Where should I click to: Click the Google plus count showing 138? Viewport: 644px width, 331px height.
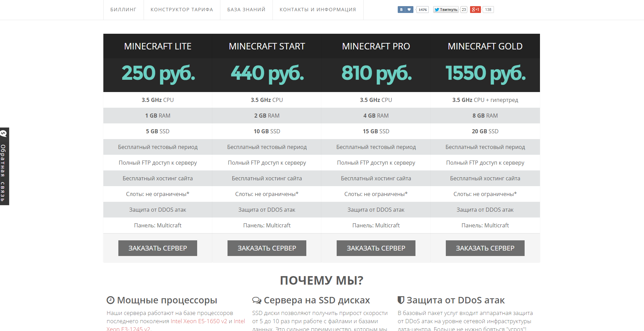(488, 10)
